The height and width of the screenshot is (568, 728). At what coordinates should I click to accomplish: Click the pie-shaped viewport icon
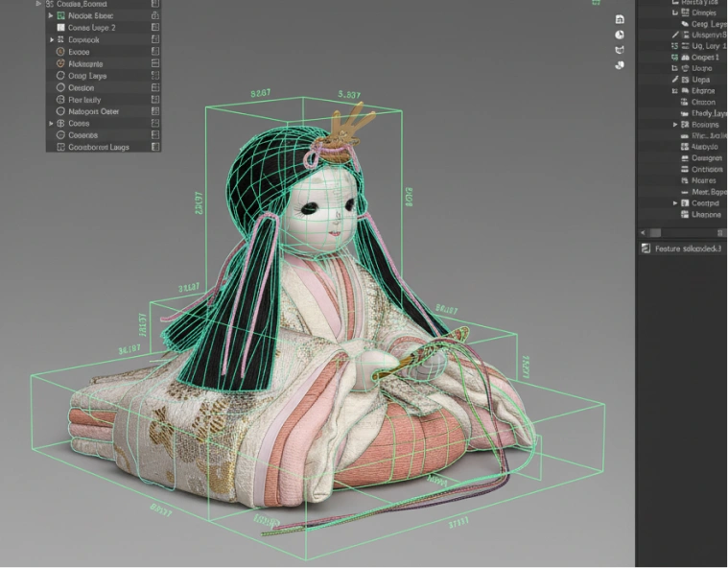point(620,35)
